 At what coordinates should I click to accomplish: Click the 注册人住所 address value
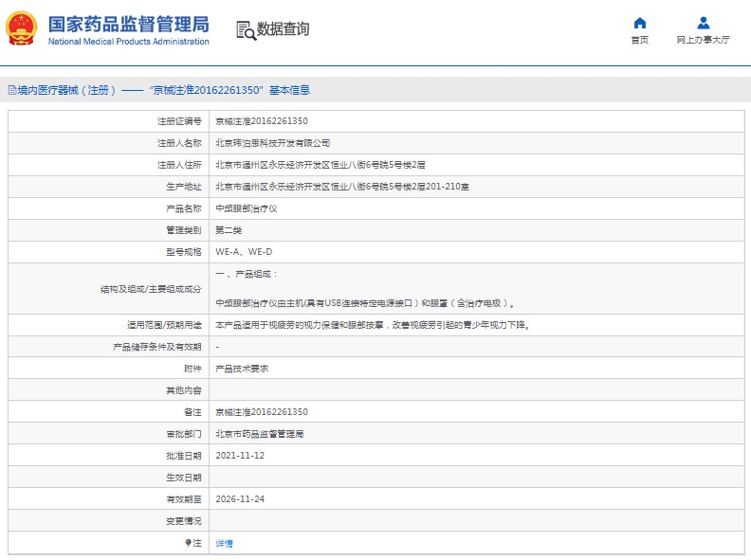point(320,165)
